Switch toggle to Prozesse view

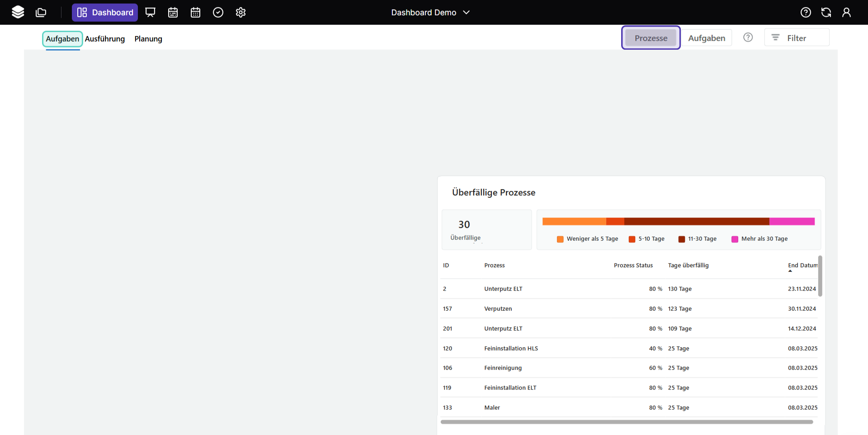(x=651, y=38)
